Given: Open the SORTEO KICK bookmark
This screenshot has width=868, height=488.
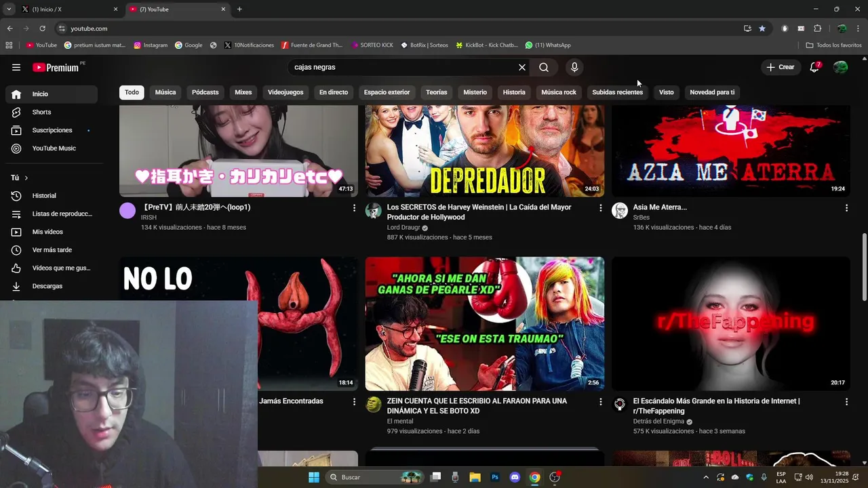Looking at the screenshot, I should [372, 45].
